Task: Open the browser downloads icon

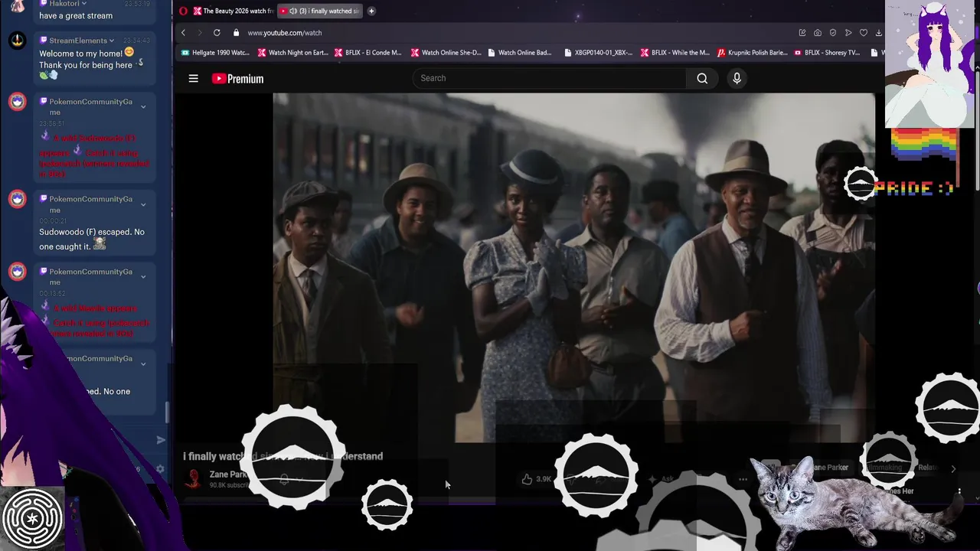Action: (879, 33)
